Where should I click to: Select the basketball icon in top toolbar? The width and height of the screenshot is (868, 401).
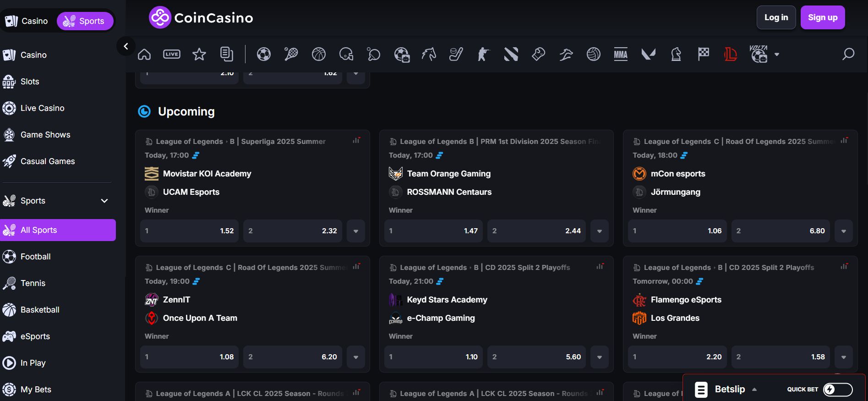point(319,55)
